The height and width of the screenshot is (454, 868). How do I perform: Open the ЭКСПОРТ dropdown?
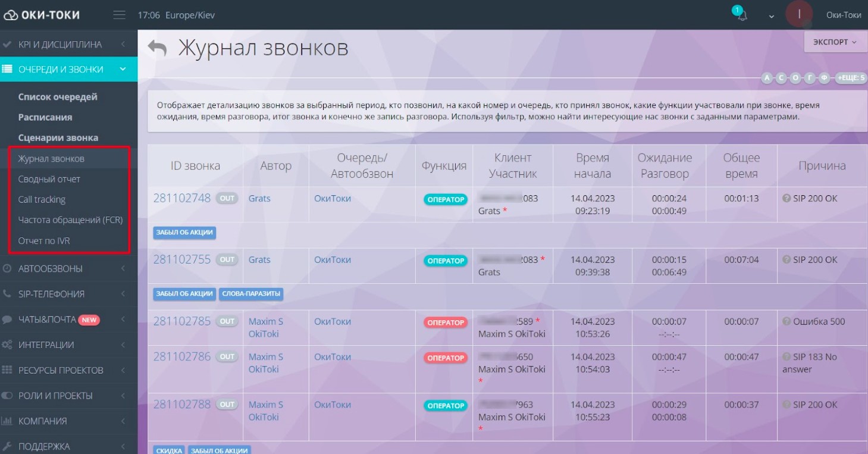(x=835, y=42)
